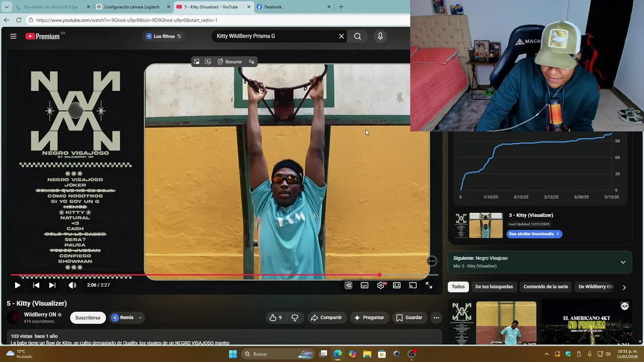Go back in the browser
644x362 pixels.
coord(7,20)
